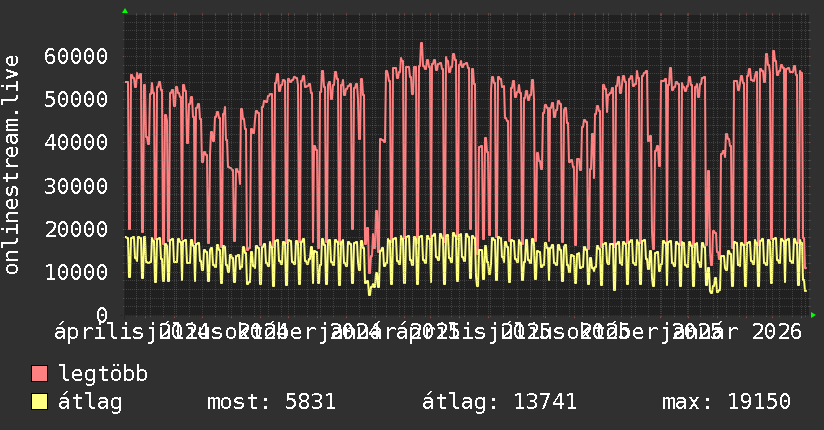Click the 'átlag: 13741' statistic
Viewport: 824px width, 430px height.
(499, 402)
